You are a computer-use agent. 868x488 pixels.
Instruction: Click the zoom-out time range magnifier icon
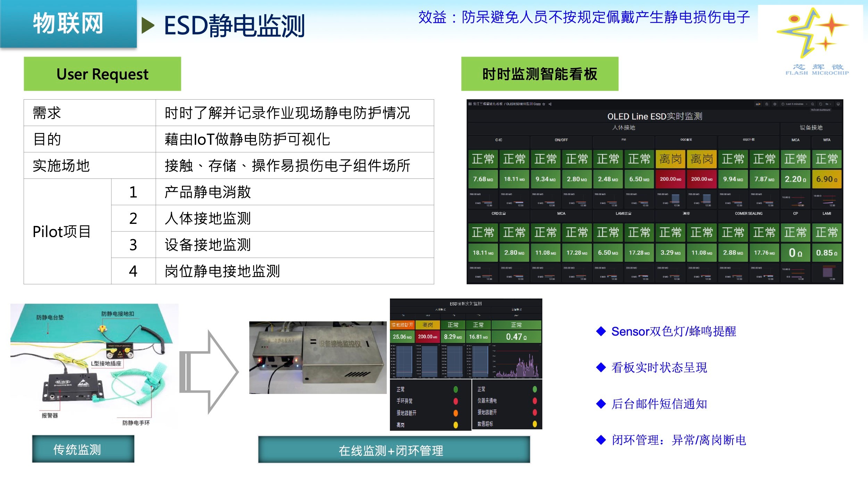click(x=813, y=104)
